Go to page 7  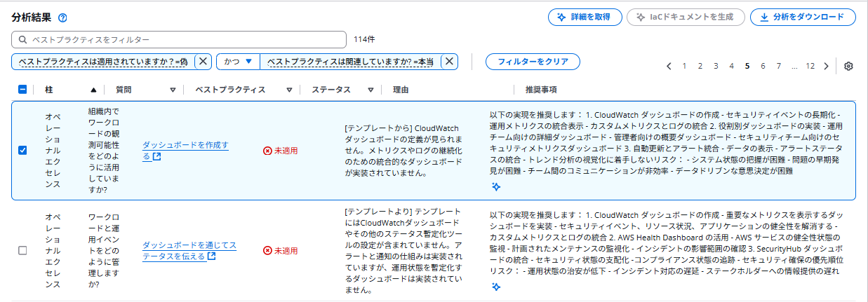tap(779, 66)
